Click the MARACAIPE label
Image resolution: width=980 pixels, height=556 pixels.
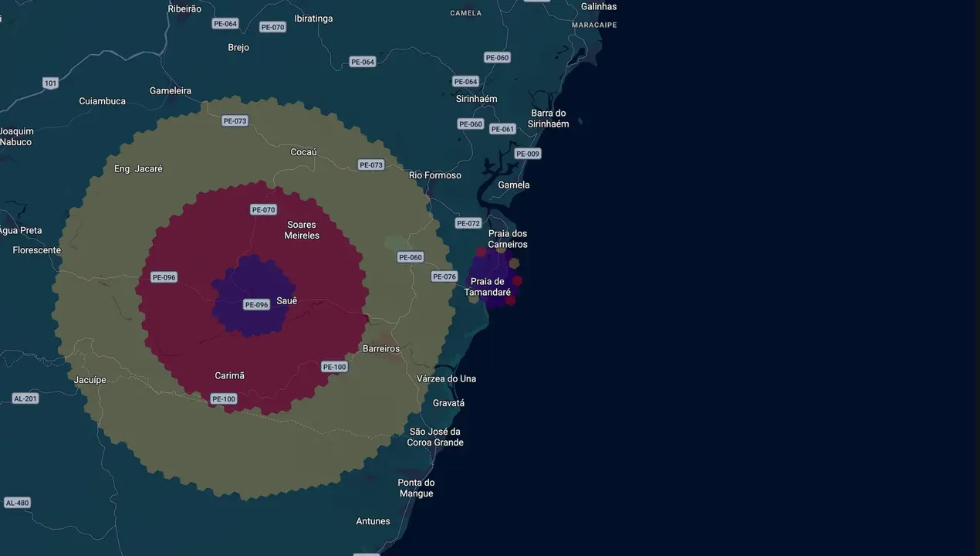[594, 25]
